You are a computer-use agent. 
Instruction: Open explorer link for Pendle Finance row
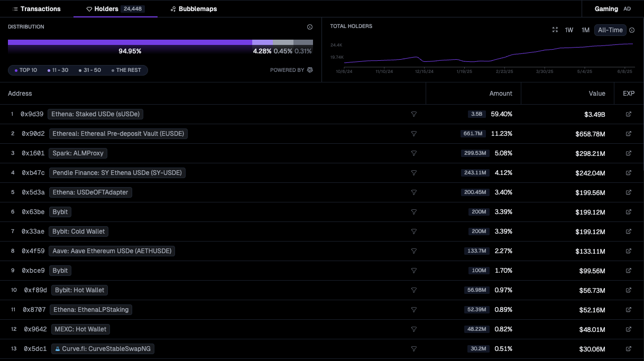629,173
